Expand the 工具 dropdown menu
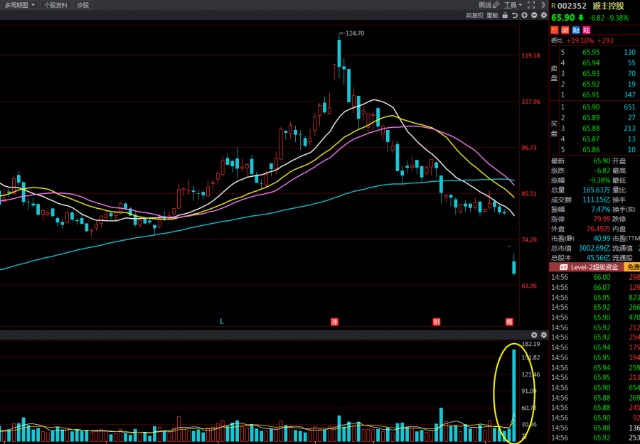The width and height of the screenshot is (640, 444). tap(512, 5)
